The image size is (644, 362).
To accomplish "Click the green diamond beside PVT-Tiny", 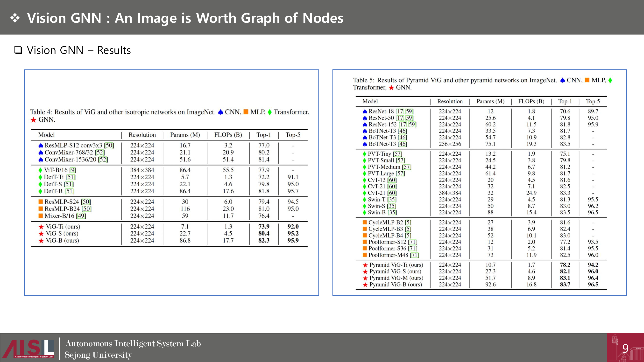I will 364,154.
